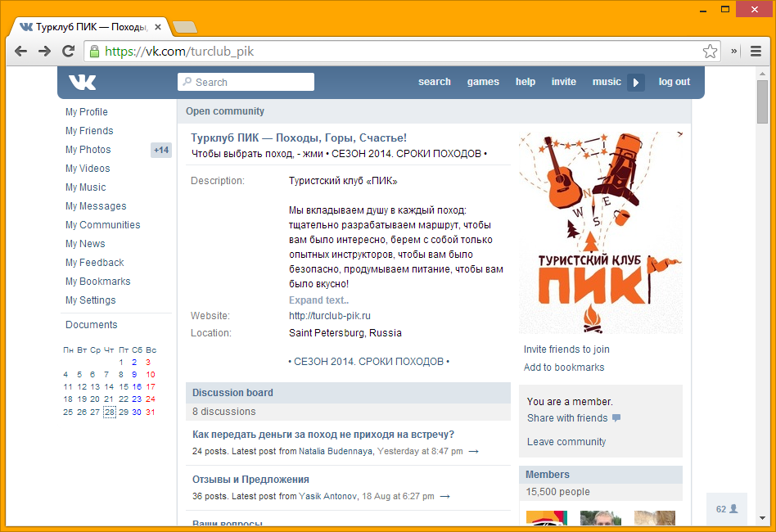Open discussion Как передать деньги за поход
The image size is (776, 532).
323,435
